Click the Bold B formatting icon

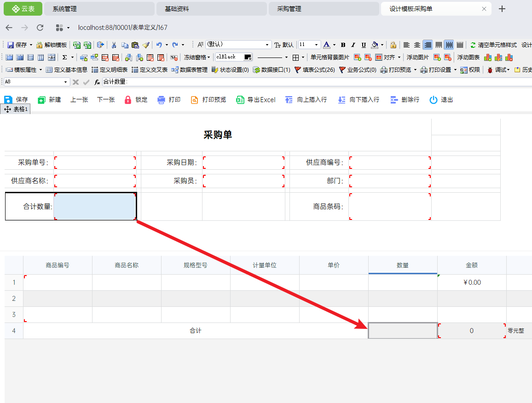point(343,45)
